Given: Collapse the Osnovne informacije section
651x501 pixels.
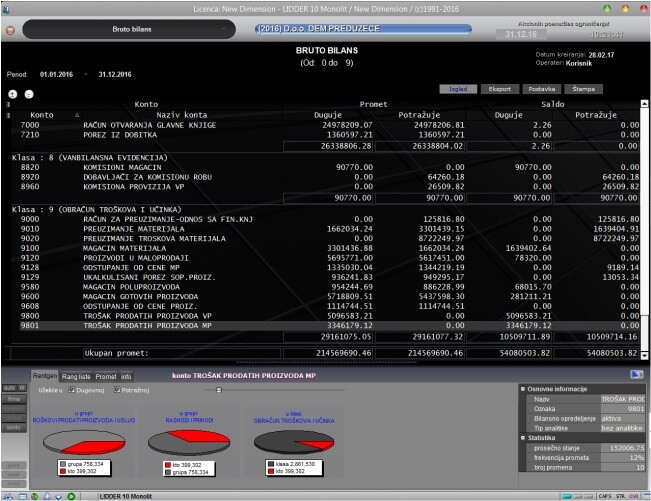Looking at the screenshot, I should point(523,389).
